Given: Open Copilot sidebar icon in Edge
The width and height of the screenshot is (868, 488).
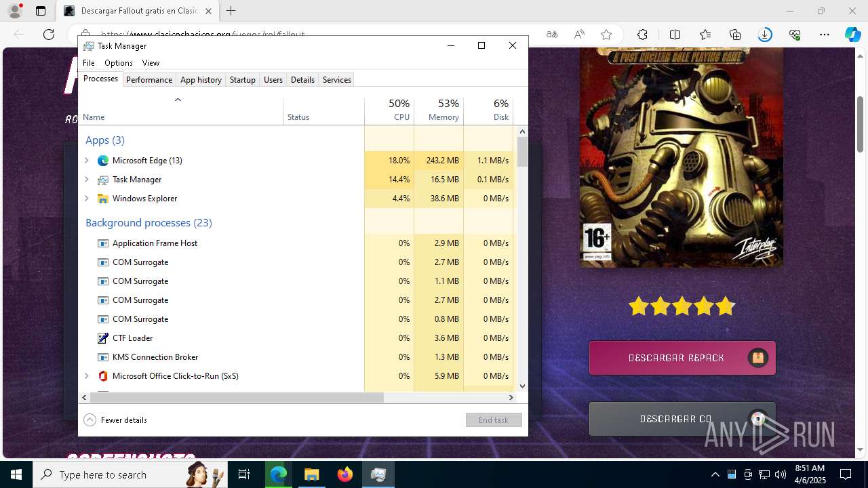Looking at the screenshot, I should pyautogui.click(x=852, y=35).
